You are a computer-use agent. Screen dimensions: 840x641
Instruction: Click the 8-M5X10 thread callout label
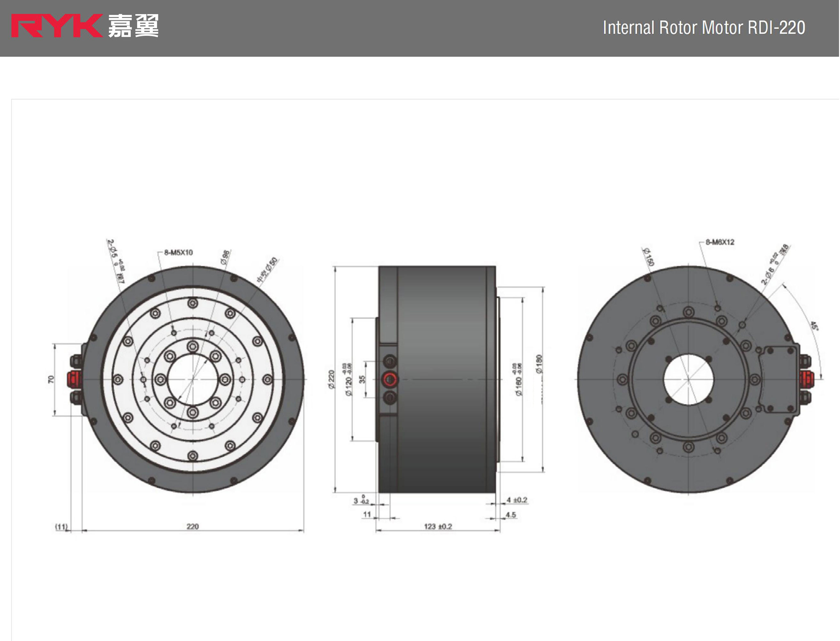[178, 252]
